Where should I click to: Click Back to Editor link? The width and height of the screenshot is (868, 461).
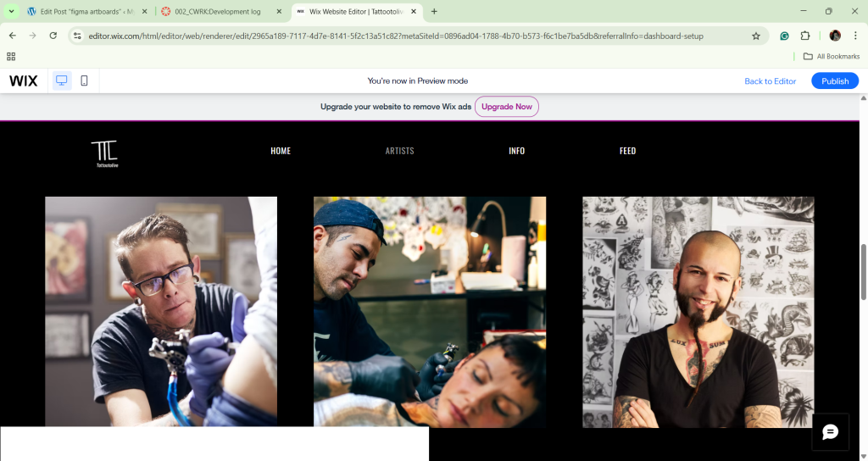(770, 81)
